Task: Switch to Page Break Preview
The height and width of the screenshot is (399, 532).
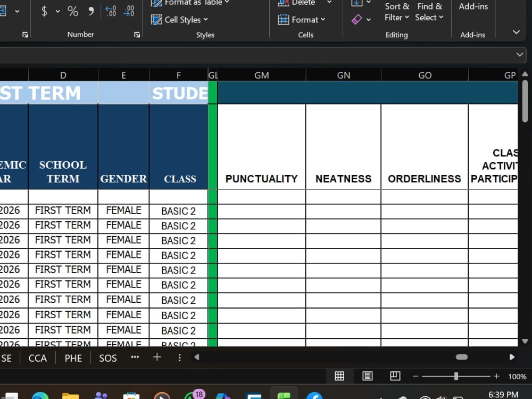Action: click(x=395, y=376)
